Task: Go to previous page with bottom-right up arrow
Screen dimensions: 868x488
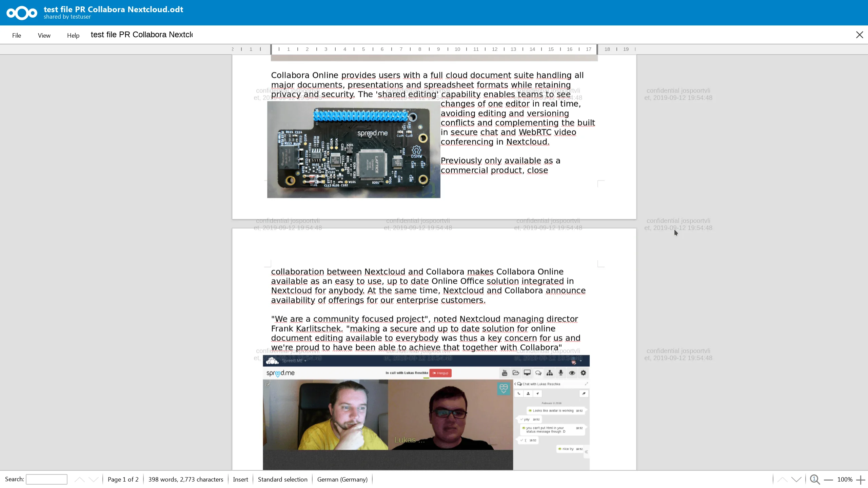Action: [x=782, y=479]
